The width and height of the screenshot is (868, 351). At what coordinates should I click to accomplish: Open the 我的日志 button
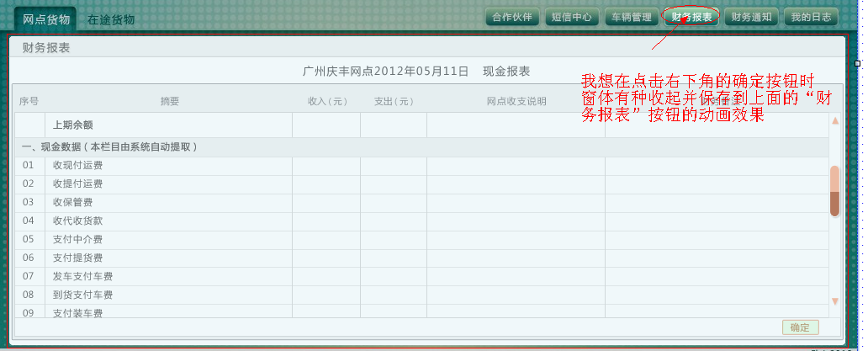811,17
